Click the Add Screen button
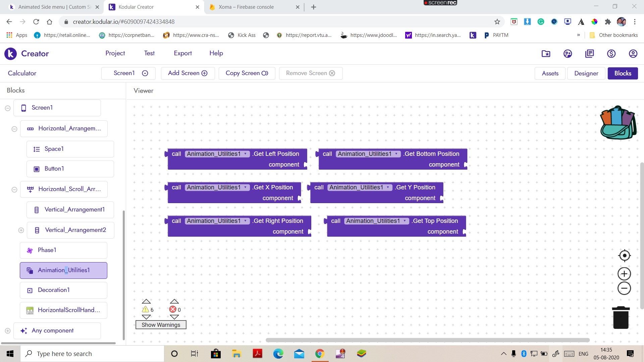 (x=187, y=73)
